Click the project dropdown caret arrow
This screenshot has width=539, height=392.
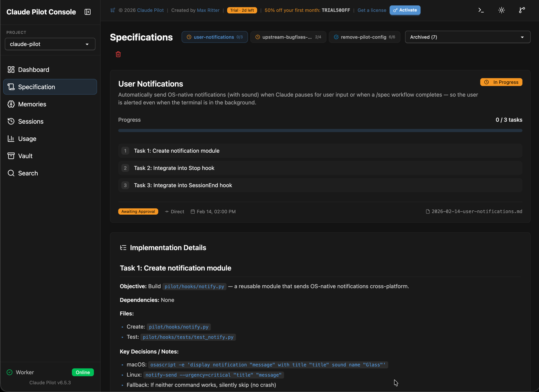[x=87, y=44]
